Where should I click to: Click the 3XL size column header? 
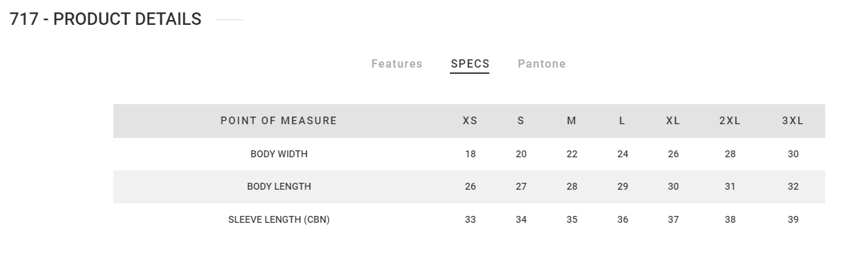click(x=793, y=121)
